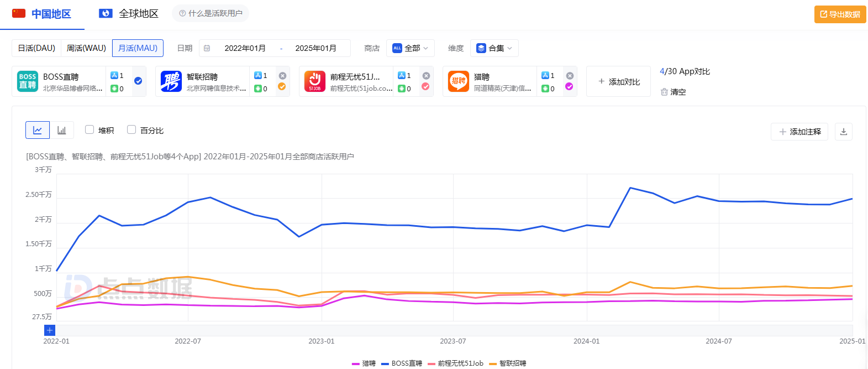Click 清空 to clear the comparison

point(673,92)
